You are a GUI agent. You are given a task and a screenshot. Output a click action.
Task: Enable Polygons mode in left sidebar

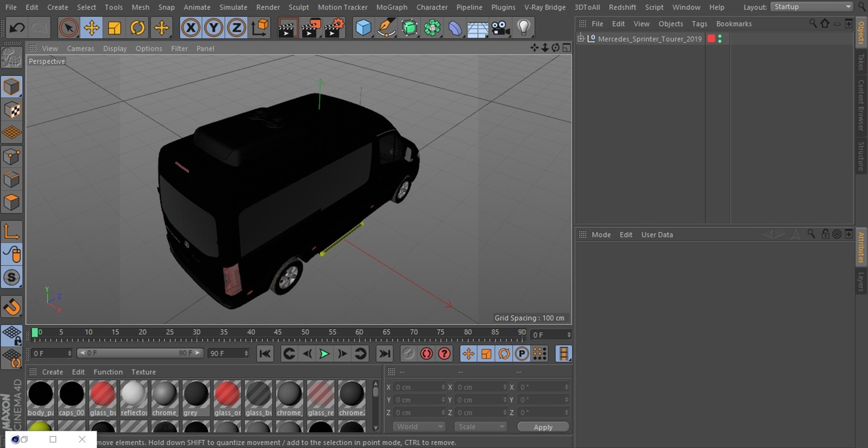click(x=12, y=202)
